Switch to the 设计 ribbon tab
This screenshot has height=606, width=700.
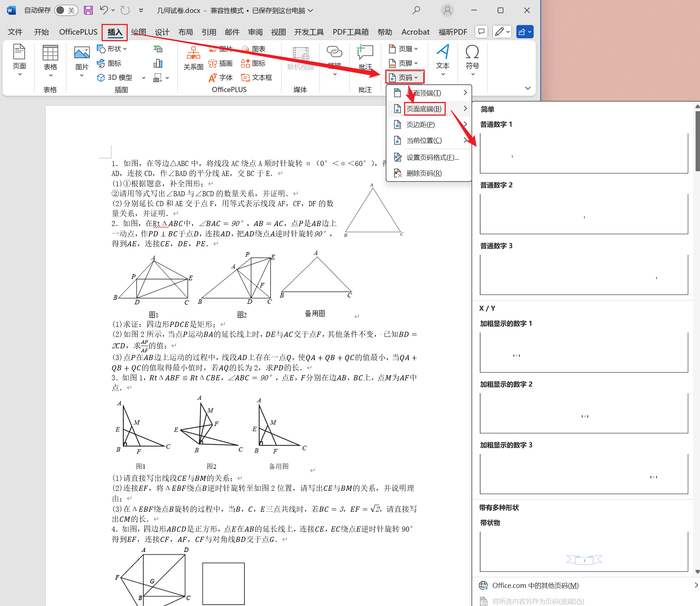point(162,32)
